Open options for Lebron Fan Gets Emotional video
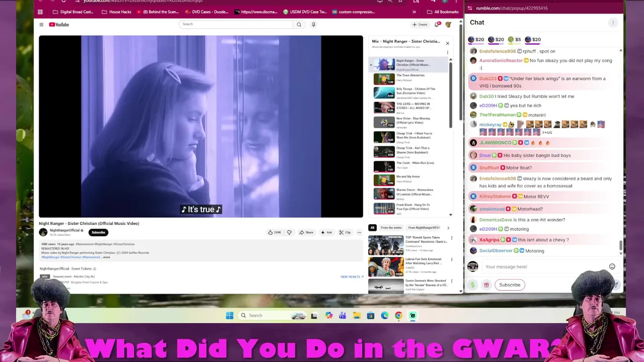The width and height of the screenshot is (644, 362). (451, 260)
